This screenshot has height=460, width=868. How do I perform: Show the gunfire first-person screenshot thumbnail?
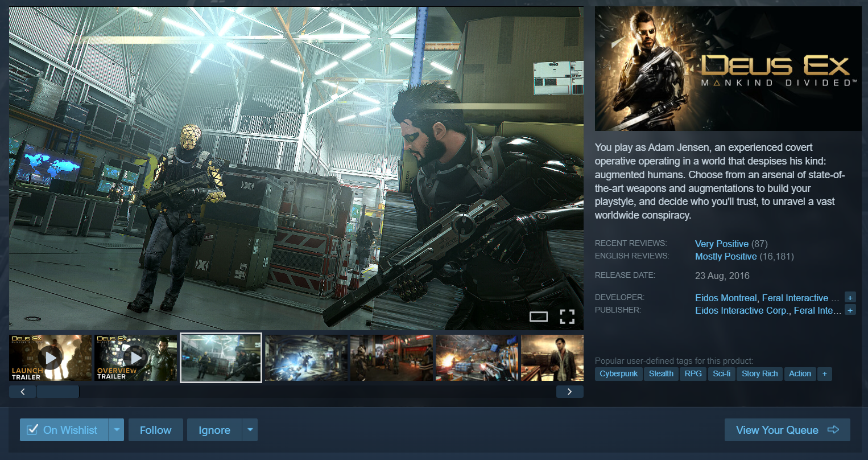(477, 358)
